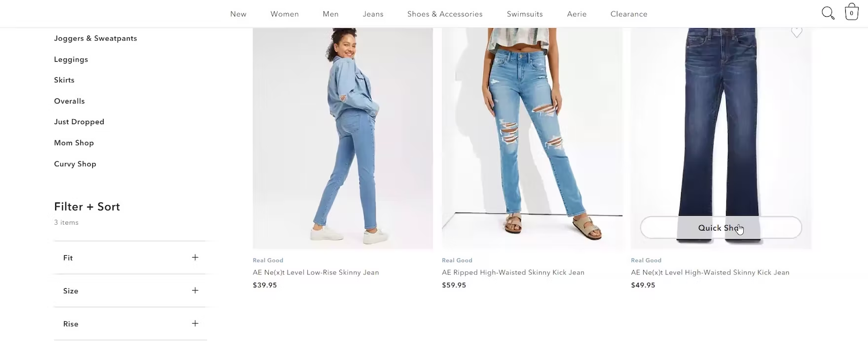Expand the Rise filter plus icon
This screenshot has width=868, height=343.
195,324
